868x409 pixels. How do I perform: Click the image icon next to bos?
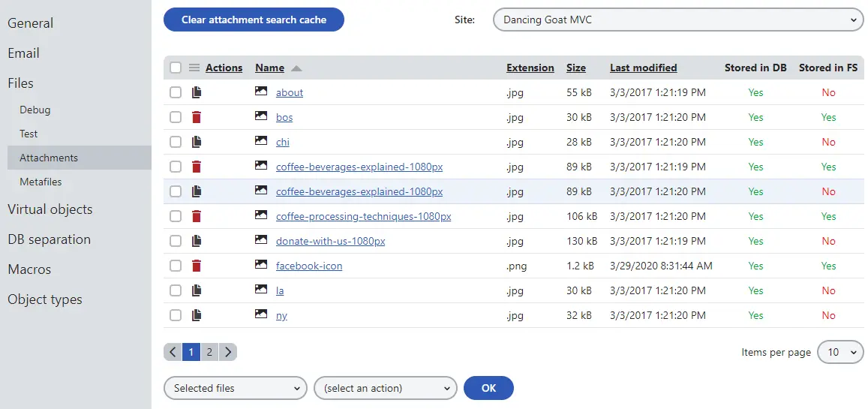click(261, 116)
